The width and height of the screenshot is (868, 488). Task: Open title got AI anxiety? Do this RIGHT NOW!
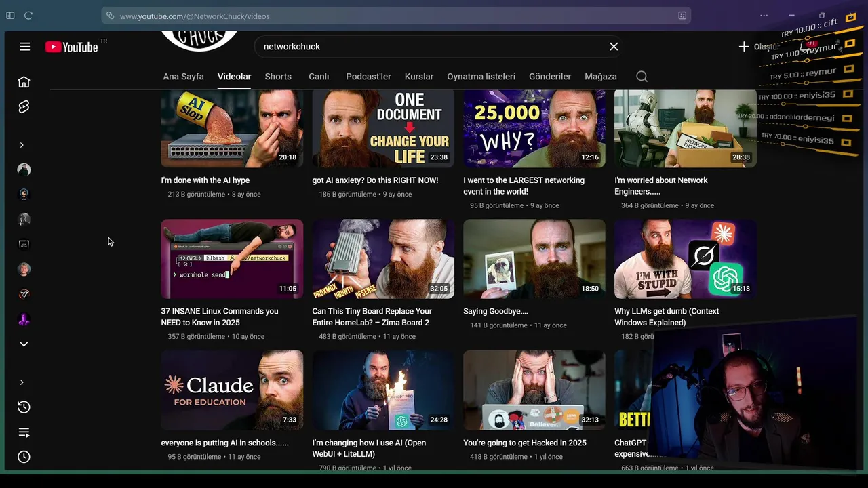[x=375, y=180]
